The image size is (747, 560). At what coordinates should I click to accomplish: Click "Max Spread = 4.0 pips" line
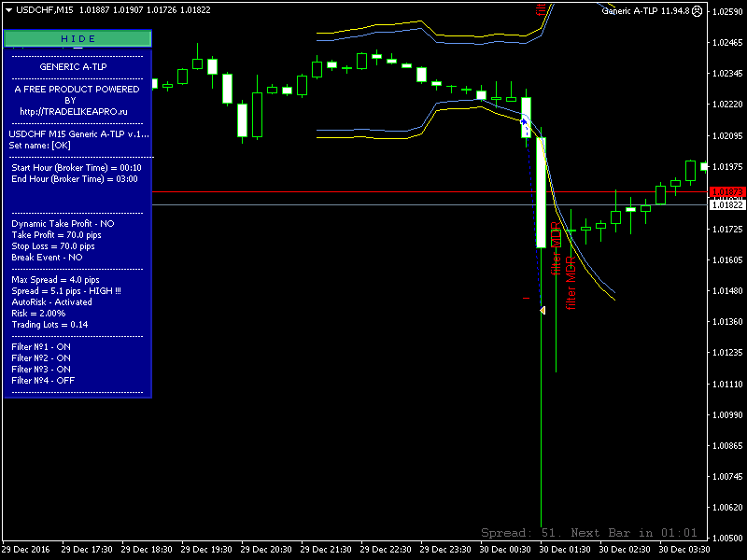(55, 279)
